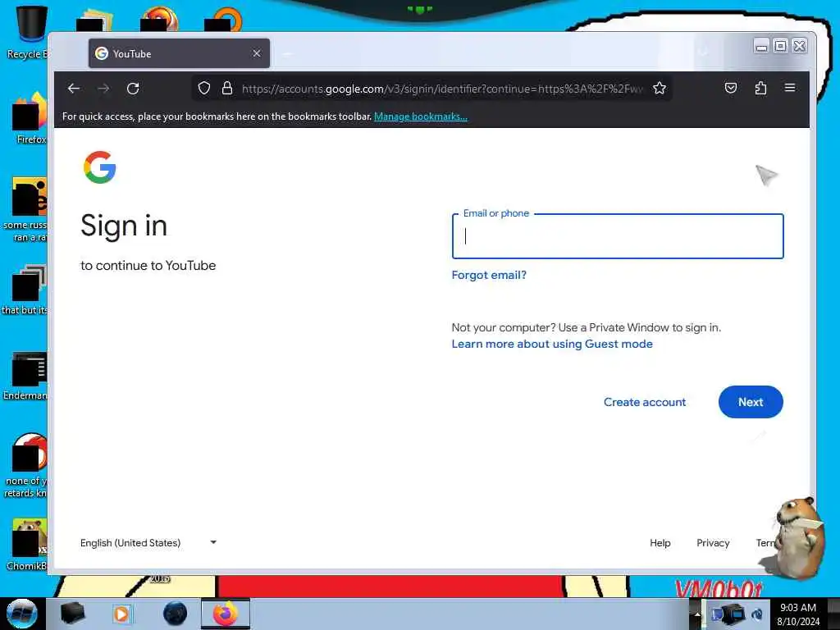Maximize the Firefox window
This screenshot has width=840, height=630.
pyautogui.click(x=781, y=46)
